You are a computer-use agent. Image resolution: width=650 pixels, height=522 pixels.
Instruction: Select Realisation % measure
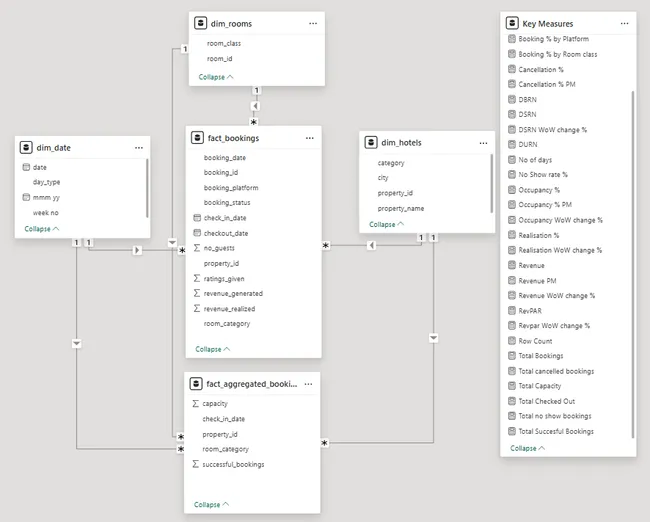click(x=539, y=235)
